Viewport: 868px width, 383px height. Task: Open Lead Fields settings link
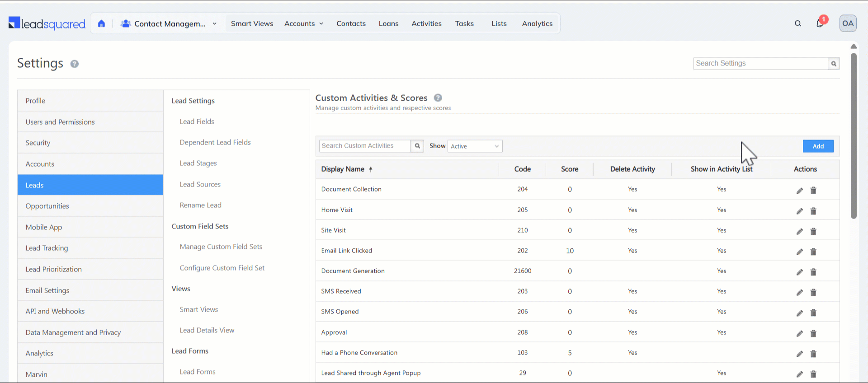click(x=197, y=121)
